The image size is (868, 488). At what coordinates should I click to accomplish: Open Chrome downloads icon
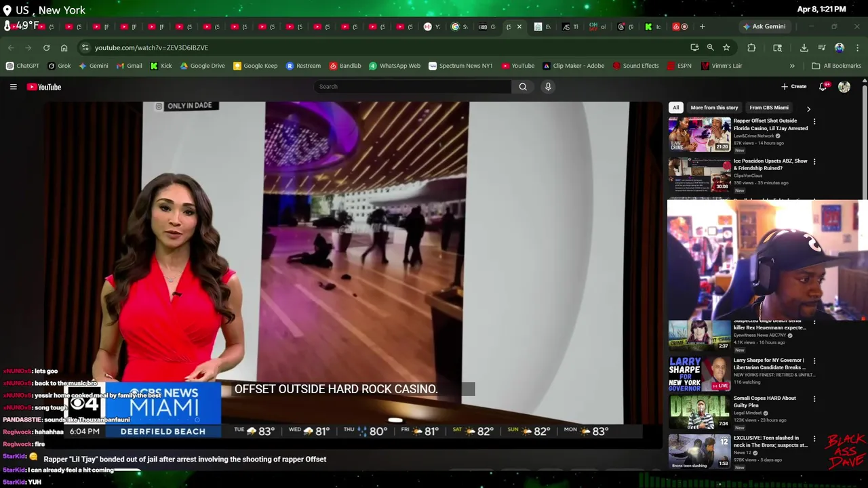tap(804, 47)
